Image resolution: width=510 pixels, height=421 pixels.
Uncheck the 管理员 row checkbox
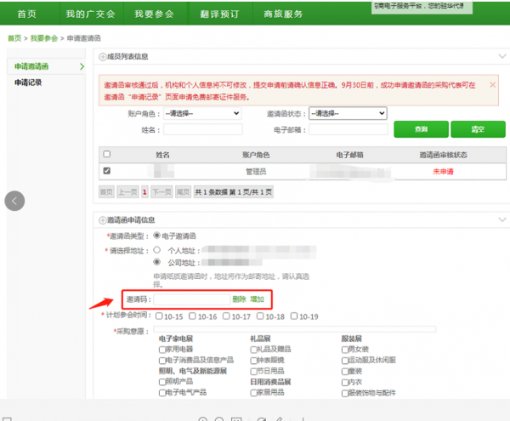tap(107, 171)
